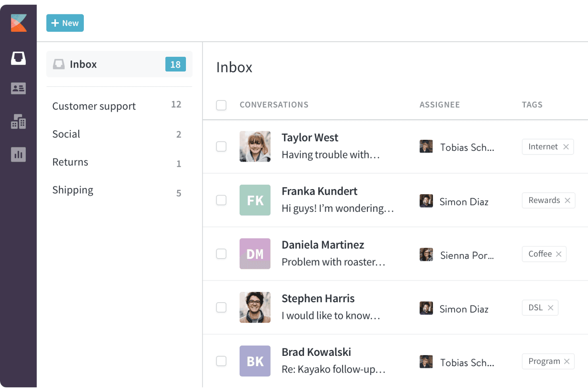Open the reports bar chart icon
The width and height of the screenshot is (588, 392).
pyautogui.click(x=18, y=154)
